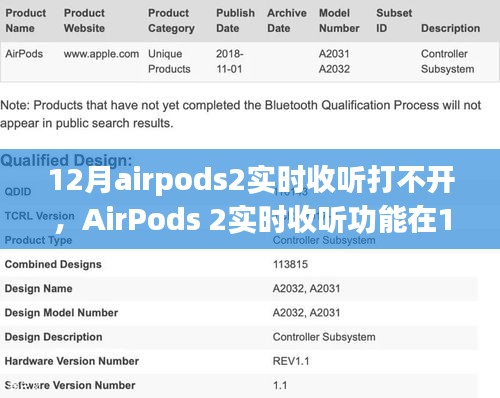Click the overlay headline 12月airpods2实时收听打不开
The height and width of the screenshot is (398, 500).
coord(252,180)
